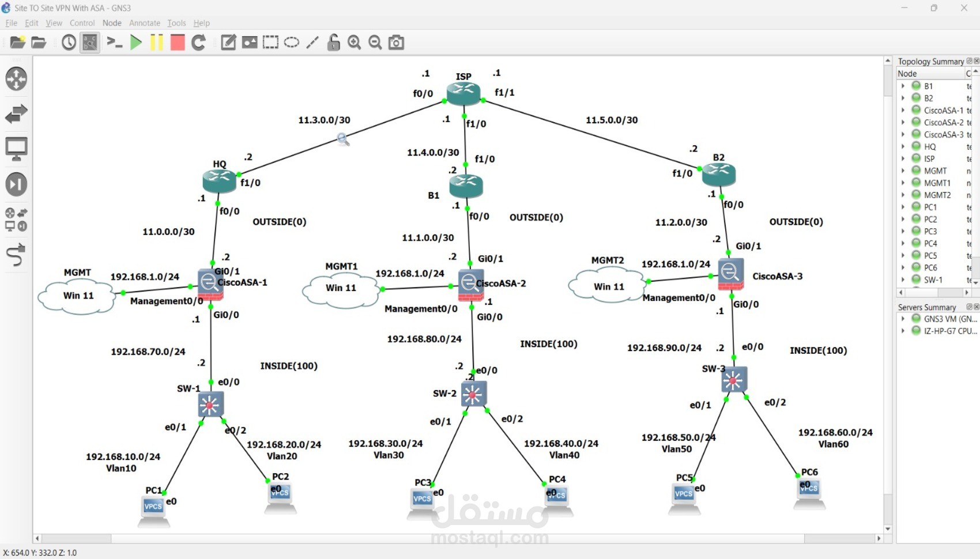Viewport: 980px width, 559px height.
Task: Expand B1 in Topology Summary
Action: (903, 86)
